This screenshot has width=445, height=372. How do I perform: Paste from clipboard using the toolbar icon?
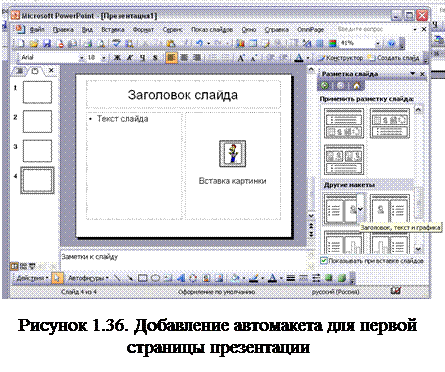tap(171, 43)
